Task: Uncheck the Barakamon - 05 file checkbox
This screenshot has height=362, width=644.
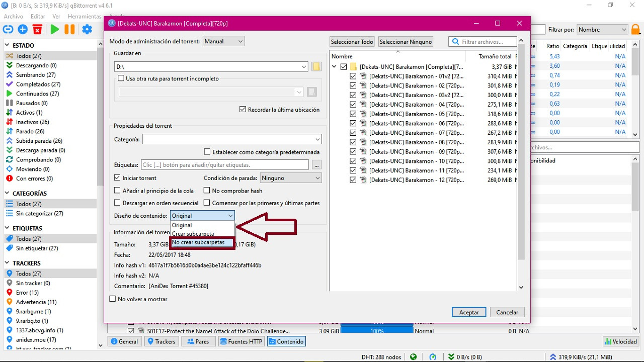Action: (353, 114)
